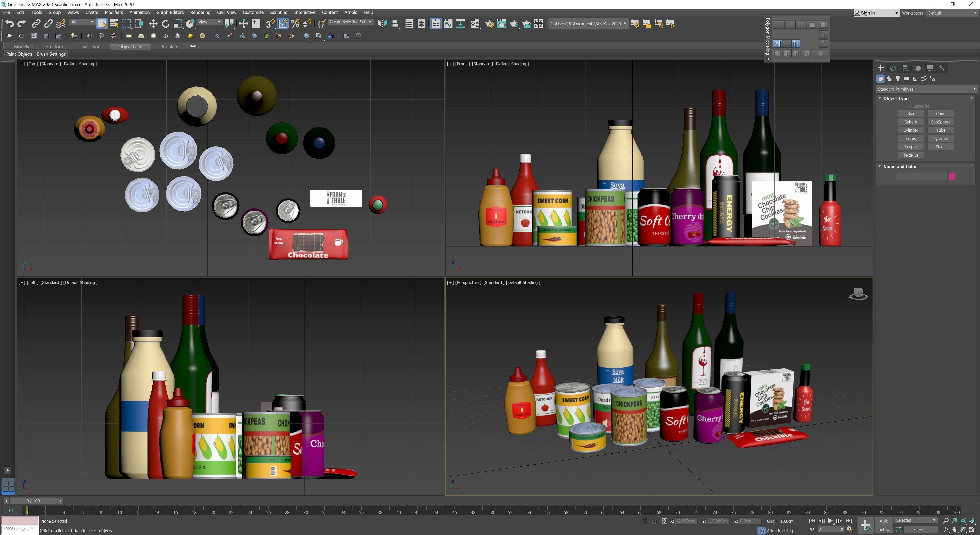Viewport: 980px width, 535px height.
Task: Click the Teapot primitive button
Action: 910,147
